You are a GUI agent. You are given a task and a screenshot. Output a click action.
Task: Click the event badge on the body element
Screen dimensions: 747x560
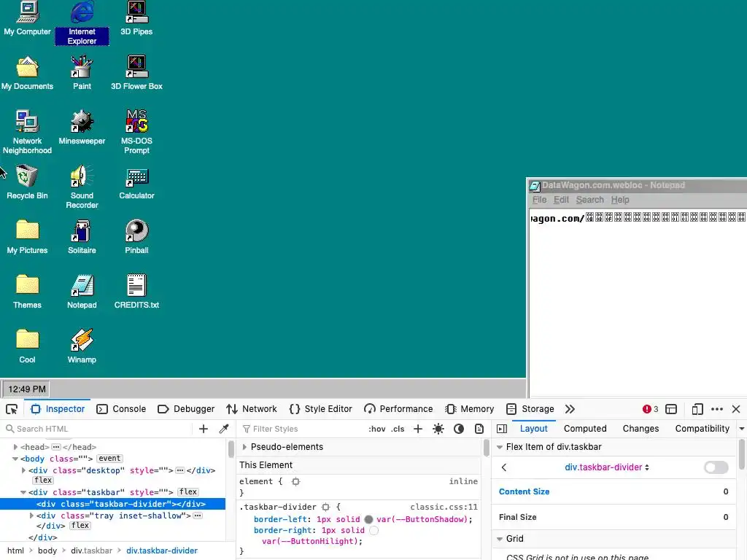(x=109, y=458)
